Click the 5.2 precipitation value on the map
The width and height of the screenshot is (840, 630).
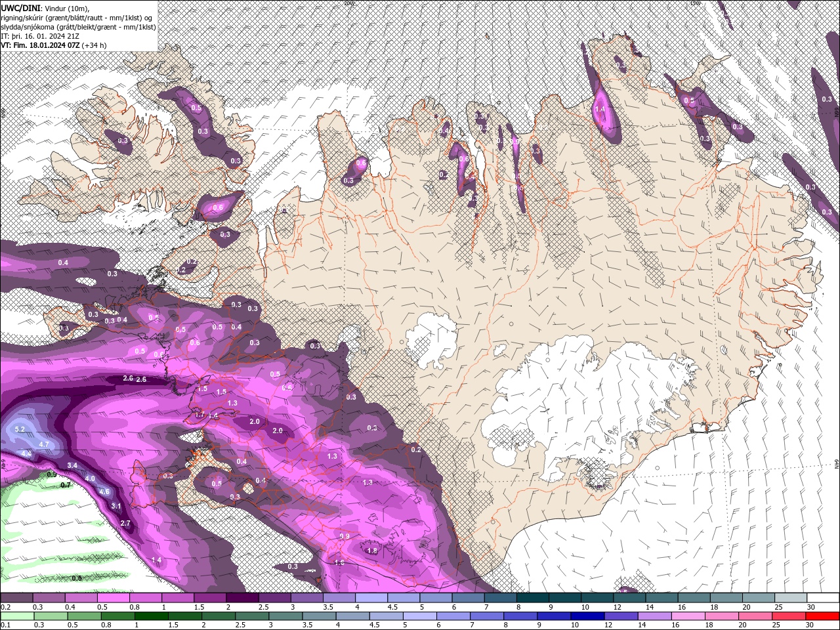tap(20, 429)
